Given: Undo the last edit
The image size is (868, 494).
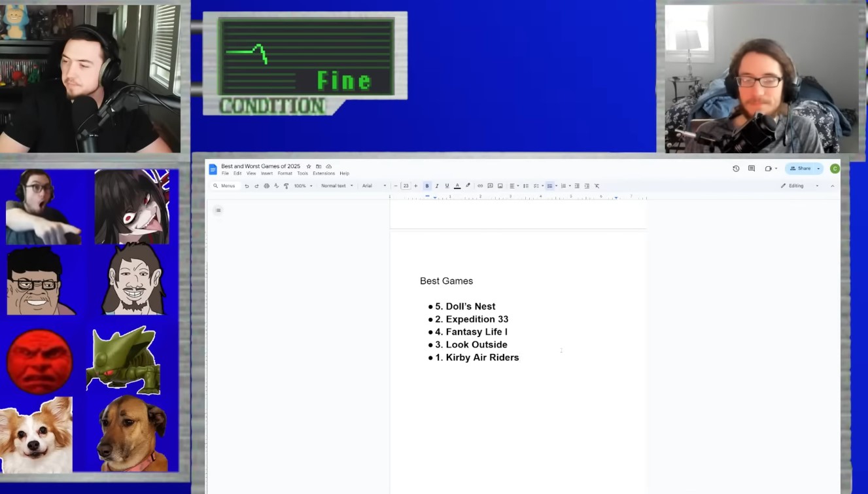Looking at the screenshot, I should tap(247, 186).
